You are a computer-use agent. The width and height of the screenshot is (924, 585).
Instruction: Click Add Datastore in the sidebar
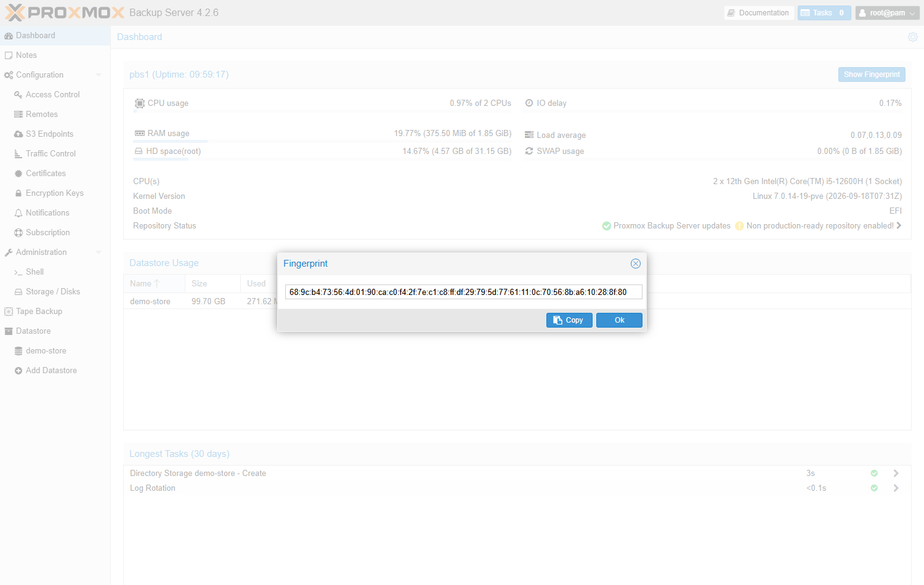55,371
